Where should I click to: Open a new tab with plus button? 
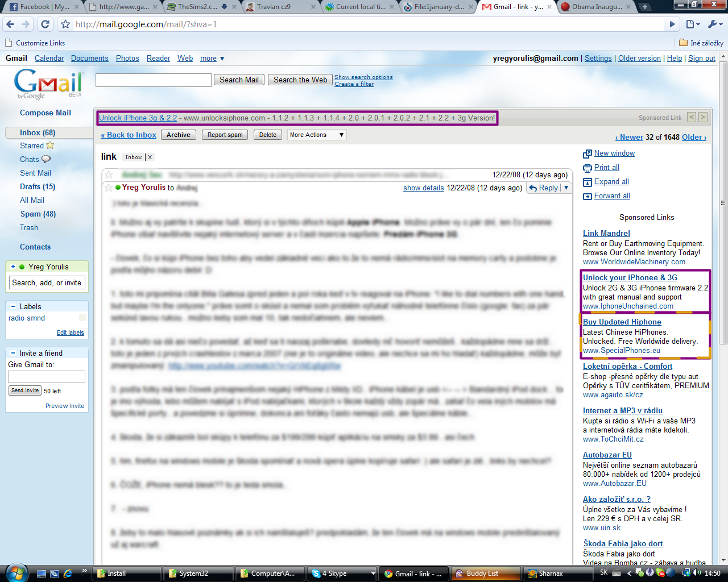645,7
